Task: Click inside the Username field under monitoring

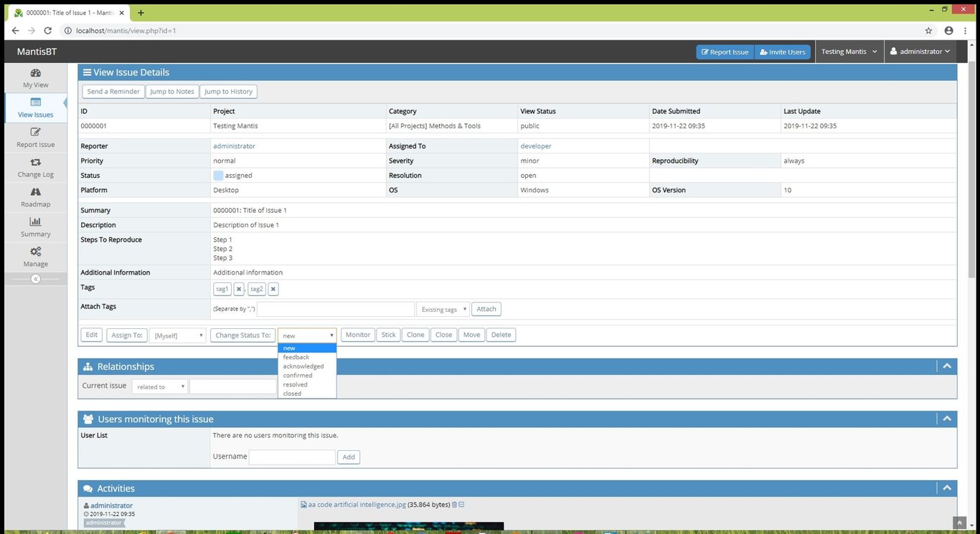Action: (x=291, y=457)
